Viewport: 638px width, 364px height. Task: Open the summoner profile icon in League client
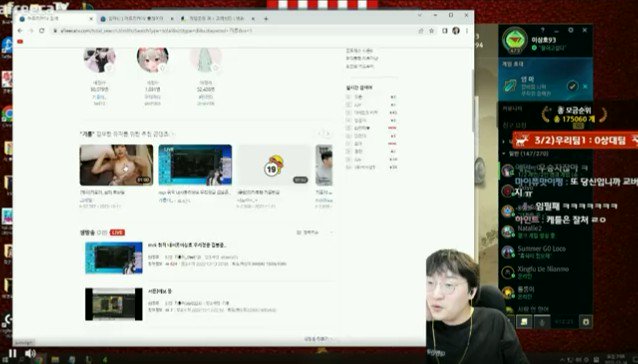click(514, 41)
